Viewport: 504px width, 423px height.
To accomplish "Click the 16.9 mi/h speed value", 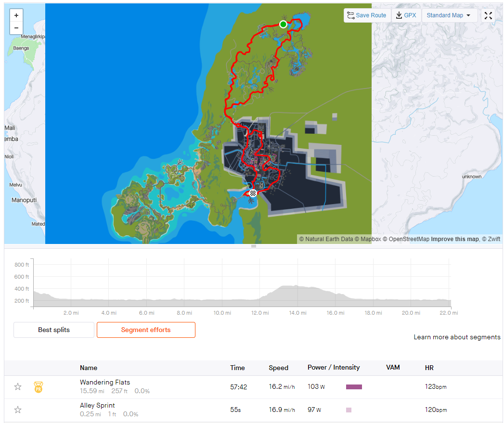I will (282, 410).
